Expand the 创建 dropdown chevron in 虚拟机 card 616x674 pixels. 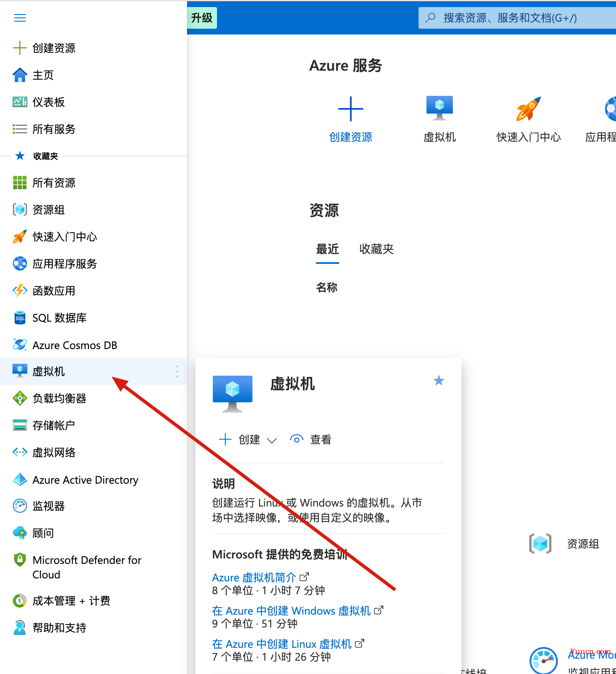click(272, 440)
